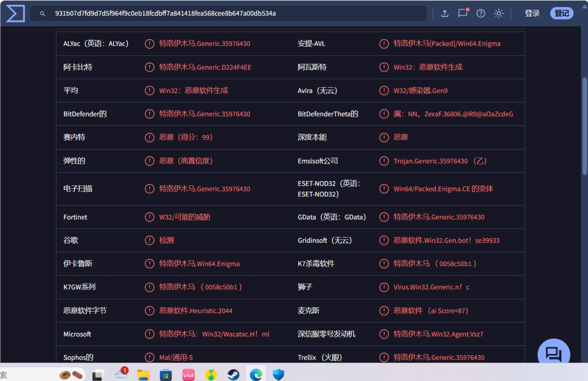Click the alert icon for Gridinsoft detection
This screenshot has width=588, height=381.
click(384, 240)
